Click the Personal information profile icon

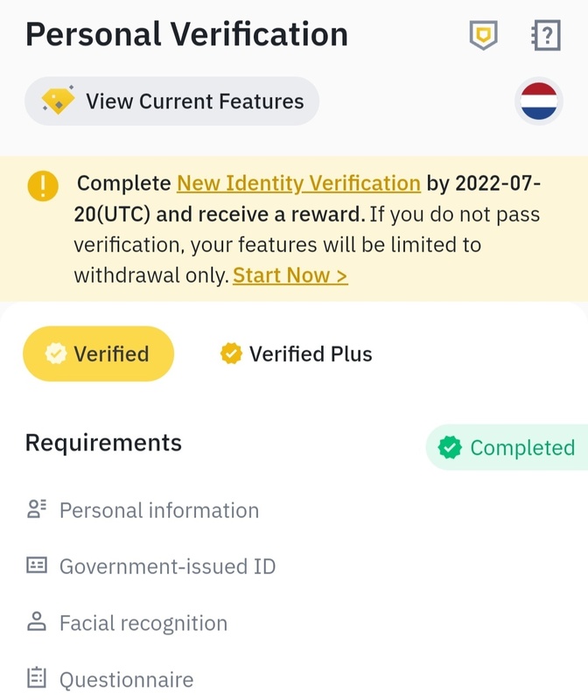35,510
